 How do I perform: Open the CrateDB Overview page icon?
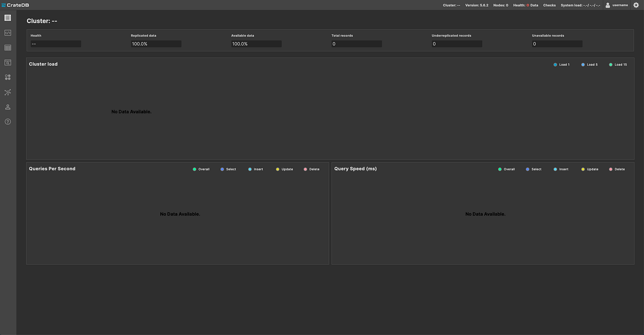point(7,18)
